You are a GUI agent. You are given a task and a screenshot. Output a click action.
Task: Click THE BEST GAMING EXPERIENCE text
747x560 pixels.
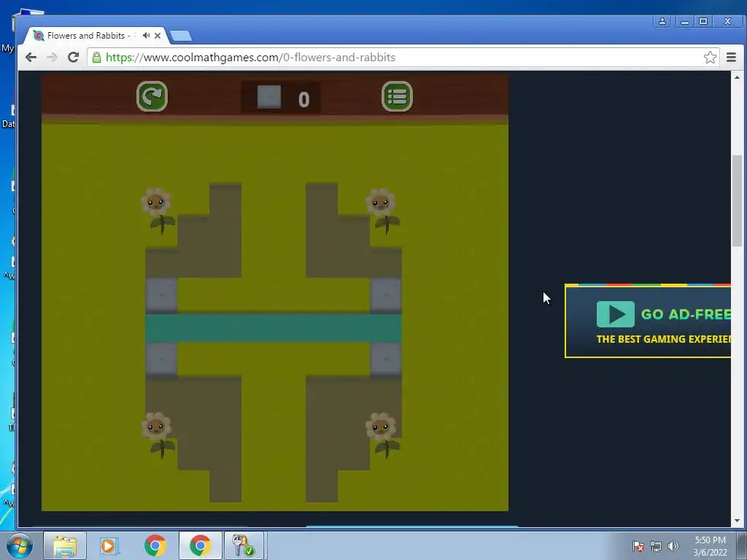tap(663, 339)
